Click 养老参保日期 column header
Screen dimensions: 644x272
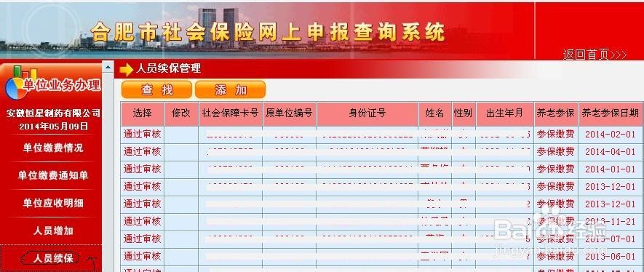pyautogui.click(x=611, y=113)
